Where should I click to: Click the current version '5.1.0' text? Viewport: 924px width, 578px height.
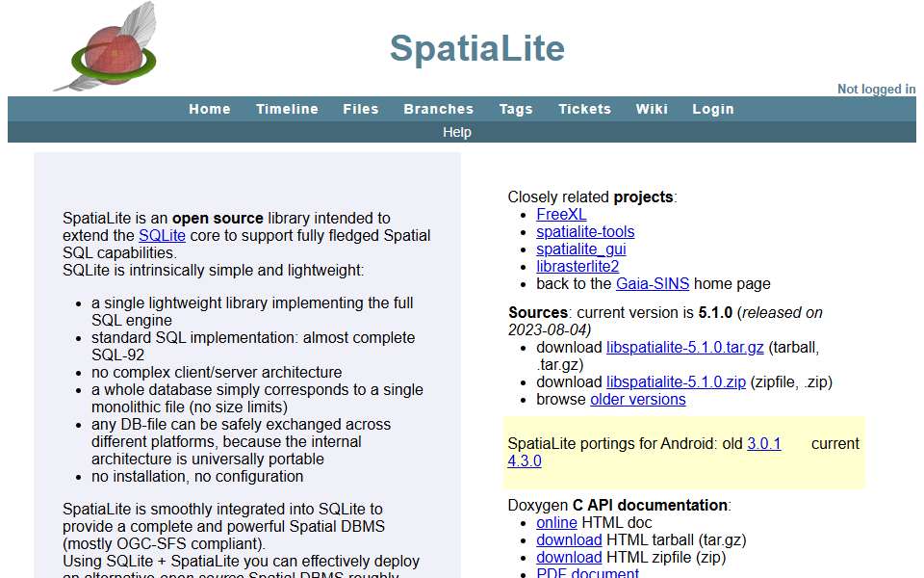715,312
